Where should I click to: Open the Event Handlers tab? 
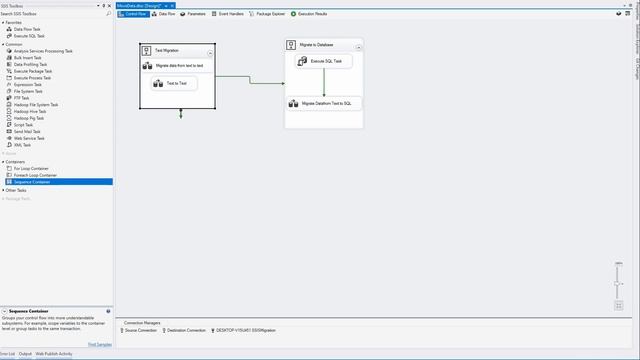coord(227,14)
